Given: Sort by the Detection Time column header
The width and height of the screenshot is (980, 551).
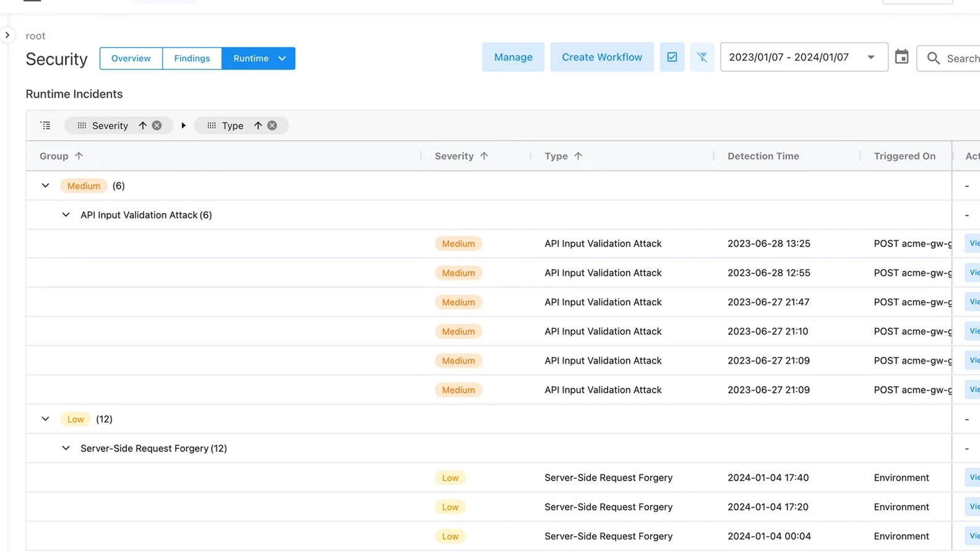Looking at the screenshot, I should (763, 156).
